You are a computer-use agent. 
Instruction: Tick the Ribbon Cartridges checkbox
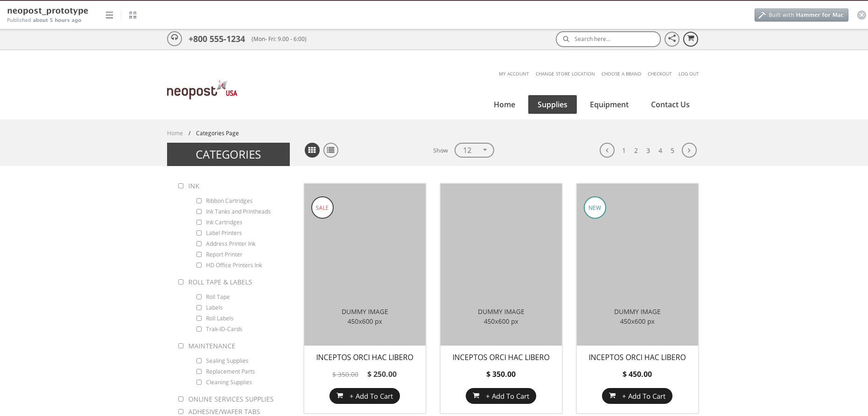coord(199,201)
